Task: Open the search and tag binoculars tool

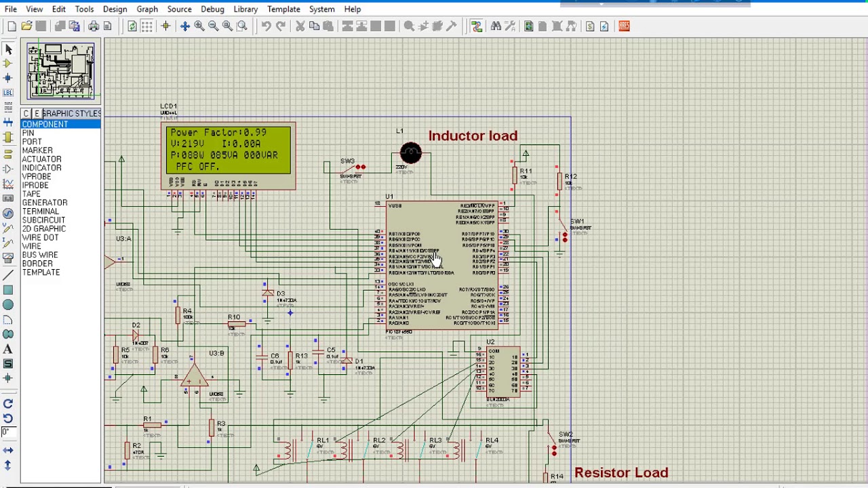Action: (496, 26)
